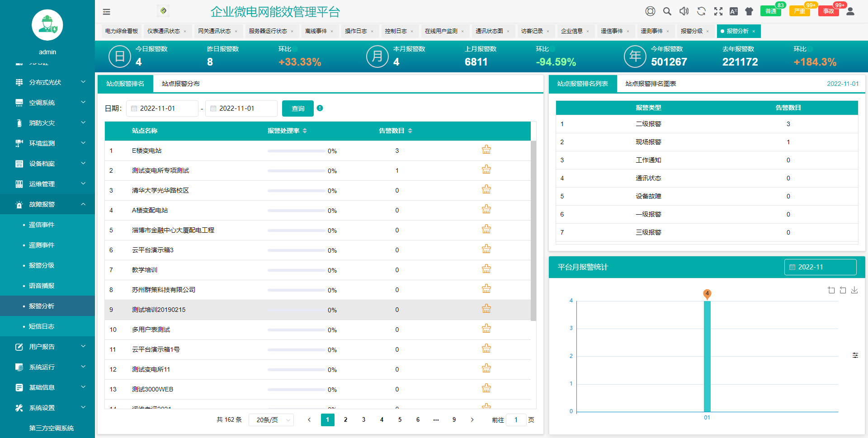Open the search icon in the header

click(x=667, y=11)
